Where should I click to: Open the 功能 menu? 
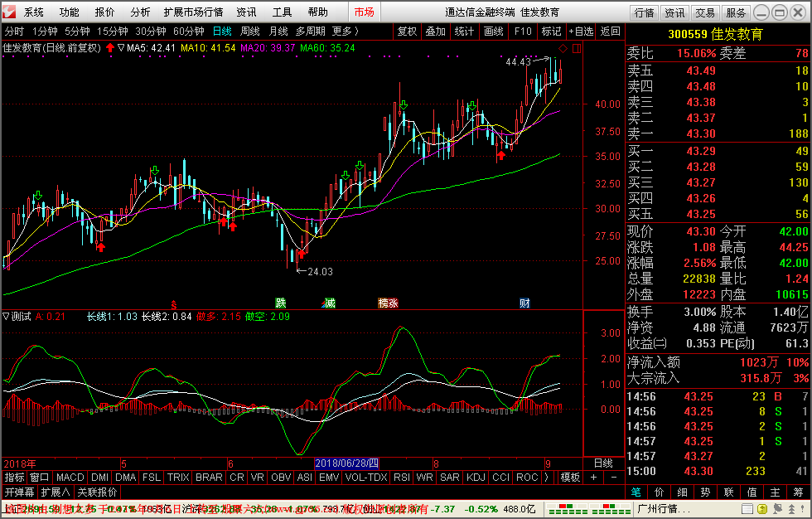pos(69,12)
